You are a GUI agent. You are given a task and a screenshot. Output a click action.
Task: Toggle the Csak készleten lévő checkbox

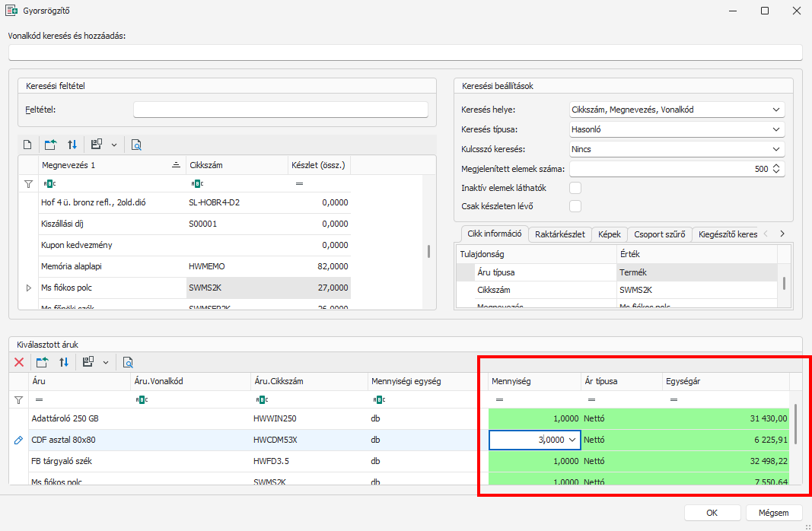tap(575, 206)
